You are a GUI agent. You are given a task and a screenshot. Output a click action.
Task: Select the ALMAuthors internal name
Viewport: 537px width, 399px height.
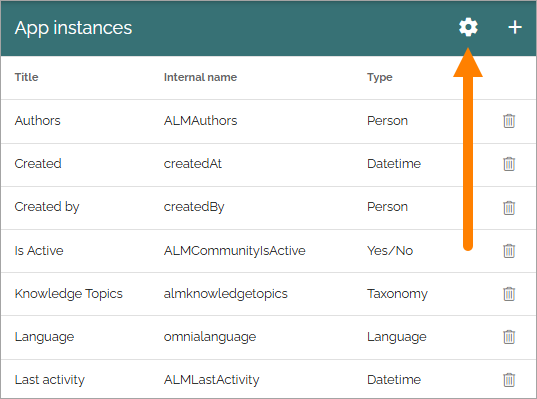(x=200, y=121)
